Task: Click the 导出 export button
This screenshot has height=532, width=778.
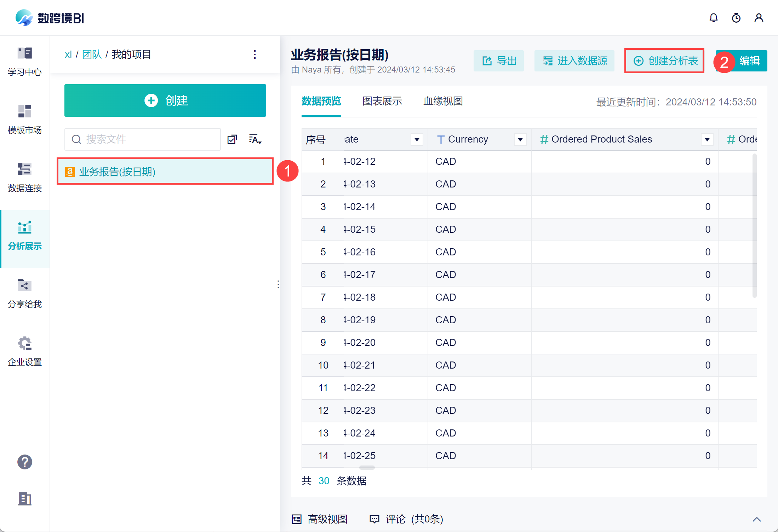Action: [x=499, y=61]
